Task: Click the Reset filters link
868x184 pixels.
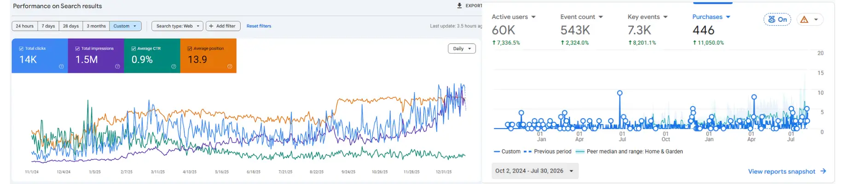Action: click(259, 26)
